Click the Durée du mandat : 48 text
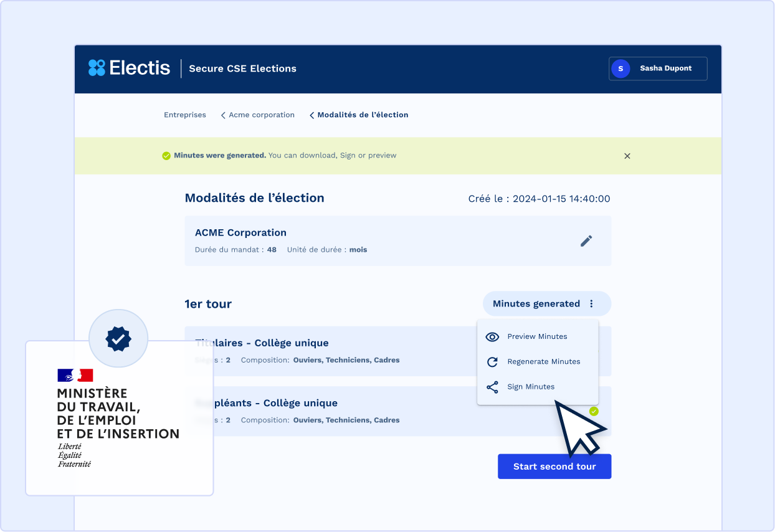This screenshot has width=775, height=532. tap(235, 250)
